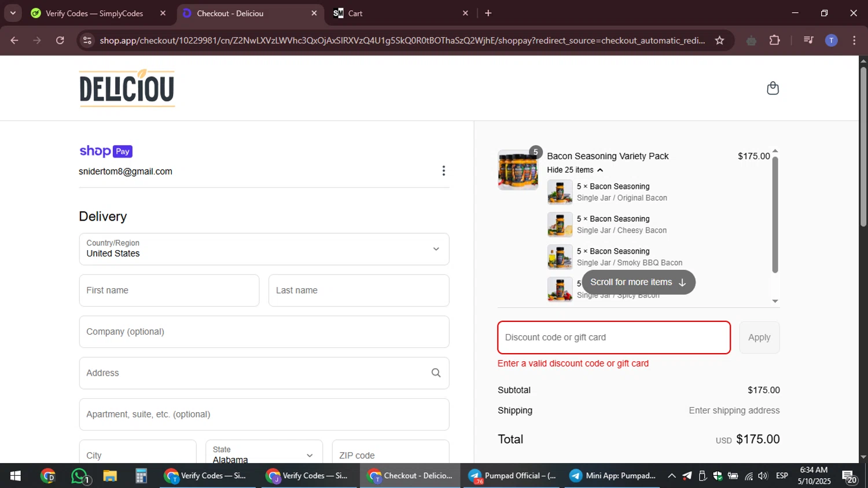The width and height of the screenshot is (868, 488).
Task: Open Chrome three-dot menu
Action: click(854, 41)
